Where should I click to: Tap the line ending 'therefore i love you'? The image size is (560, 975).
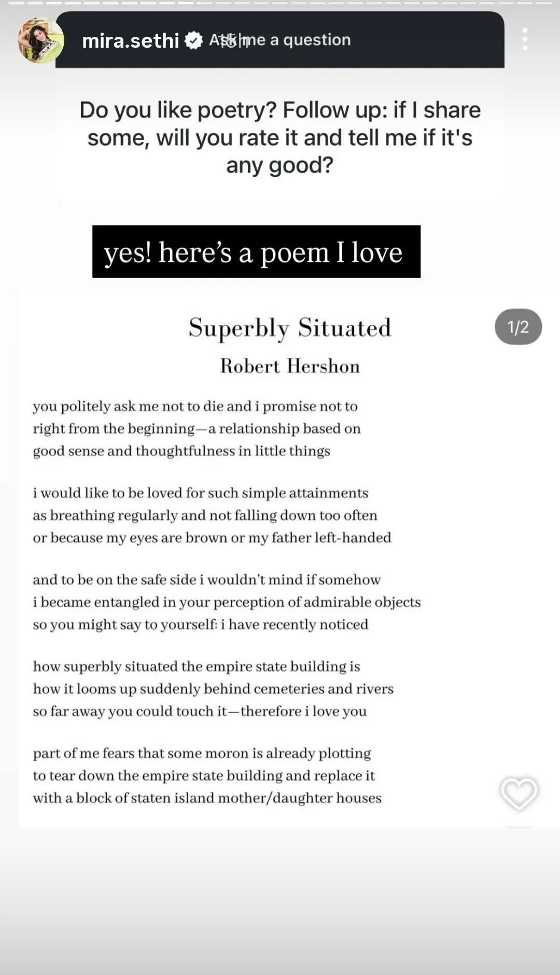coord(200,711)
